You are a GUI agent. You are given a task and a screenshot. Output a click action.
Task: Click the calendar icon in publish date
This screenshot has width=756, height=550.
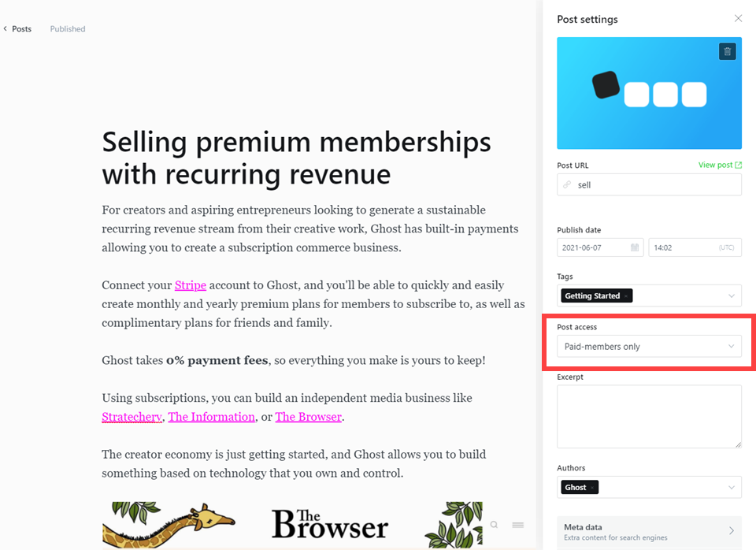click(635, 247)
